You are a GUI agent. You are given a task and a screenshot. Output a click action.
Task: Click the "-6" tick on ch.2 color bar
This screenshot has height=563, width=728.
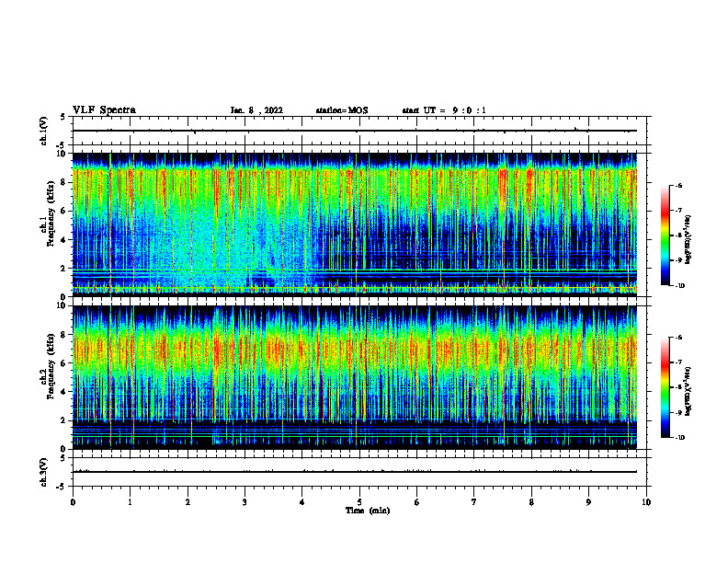[x=678, y=338]
